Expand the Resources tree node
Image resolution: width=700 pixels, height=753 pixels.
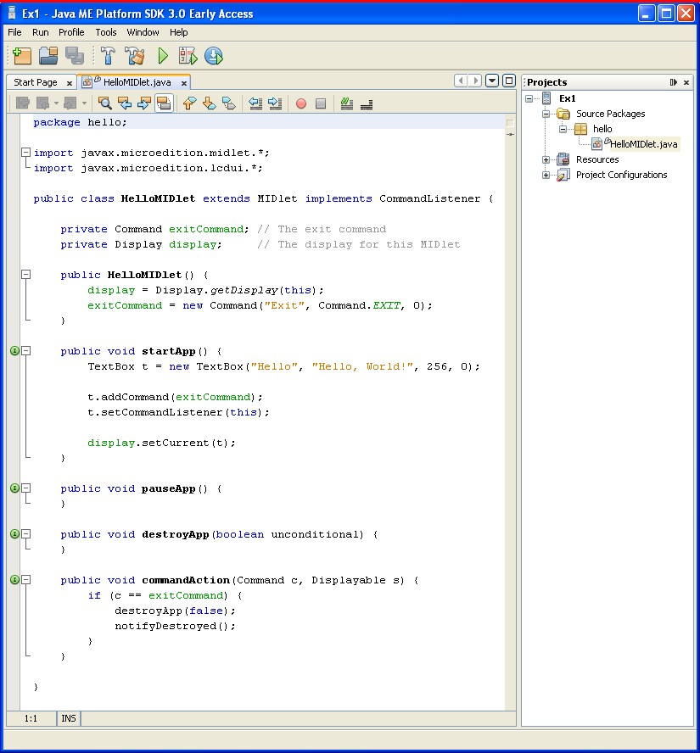click(546, 159)
